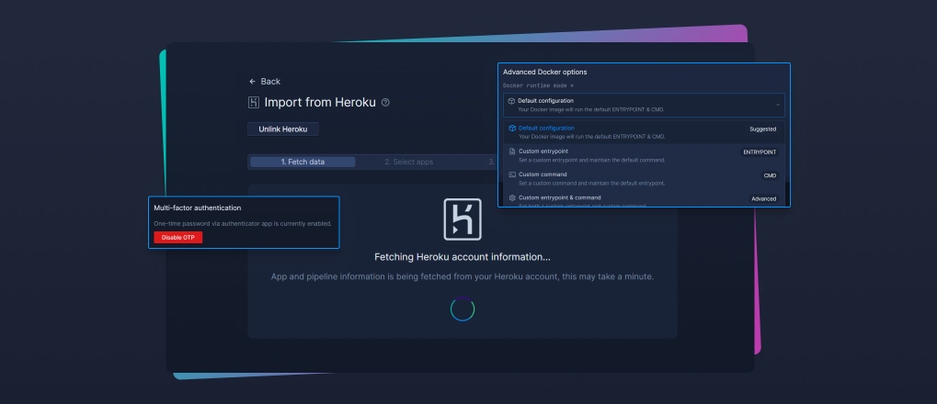Select the 2. Select apps step tab
The width and height of the screenshot is (937, 404).
pyautogui.click(x=409, y=162)
